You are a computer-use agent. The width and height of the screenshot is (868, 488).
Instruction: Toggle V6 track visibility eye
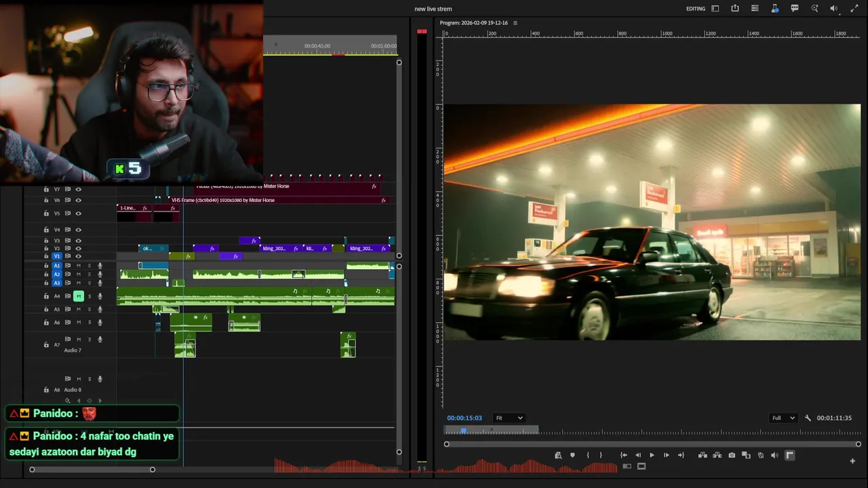coord(79,201)
